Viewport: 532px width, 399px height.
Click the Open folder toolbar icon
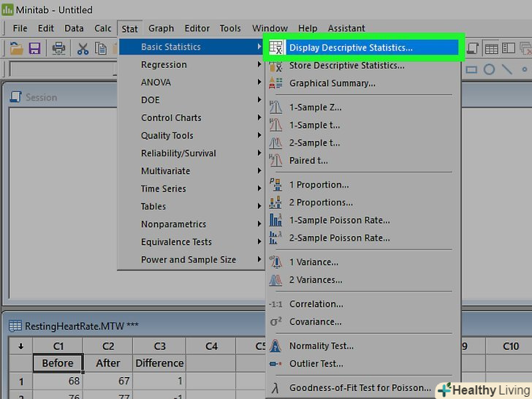pos(16,48)
